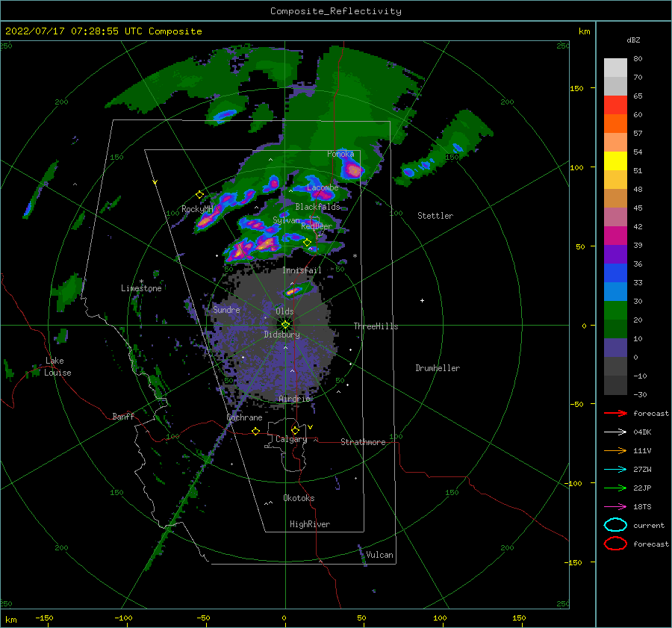Click the 39 dBZ purple swatch
This screenshot has height=628, width=672.
(615, 254)
